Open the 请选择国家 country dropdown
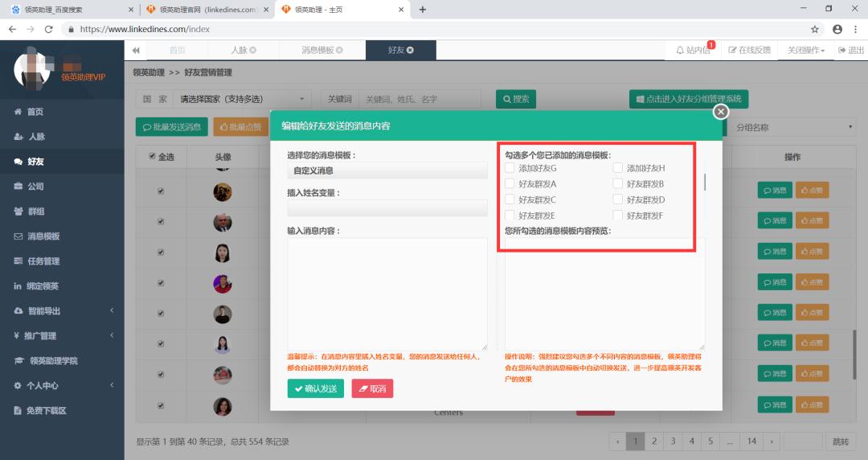Screen dimensions: 868x460 [x=242, y=99]
